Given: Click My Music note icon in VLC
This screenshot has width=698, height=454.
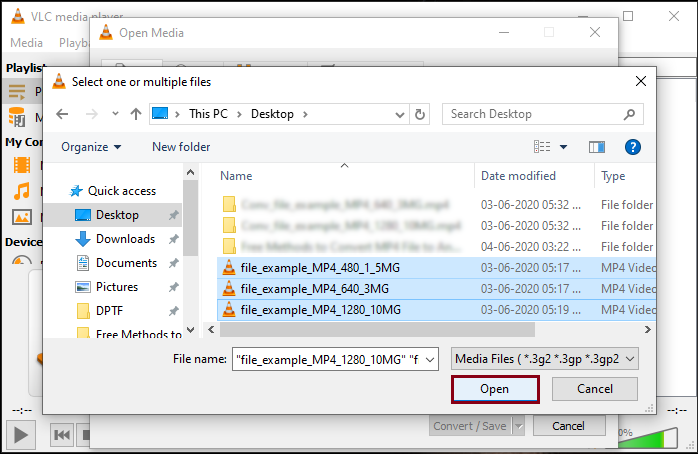Looking at the screenshot, I should [x=21, y=191].
